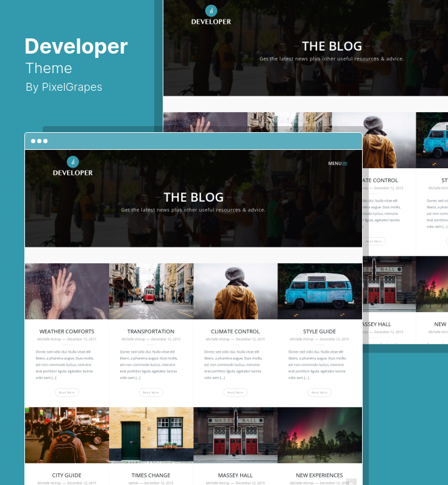Click Read More under Style Guide

click(319, 392)
